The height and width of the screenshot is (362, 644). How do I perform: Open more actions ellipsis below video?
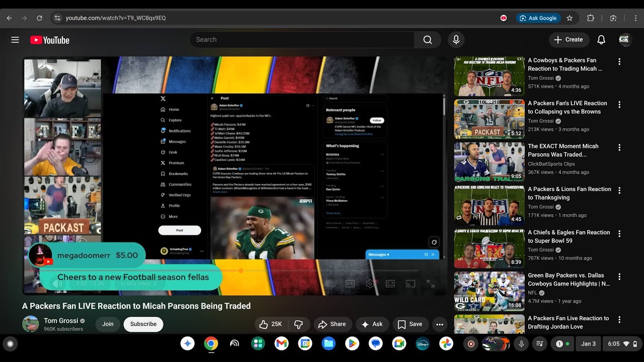(x=440, y=324)
